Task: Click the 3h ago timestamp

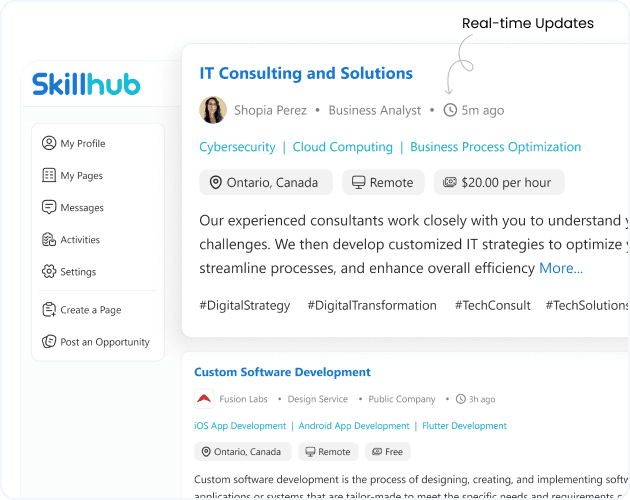Action: (x=482, y=400)
